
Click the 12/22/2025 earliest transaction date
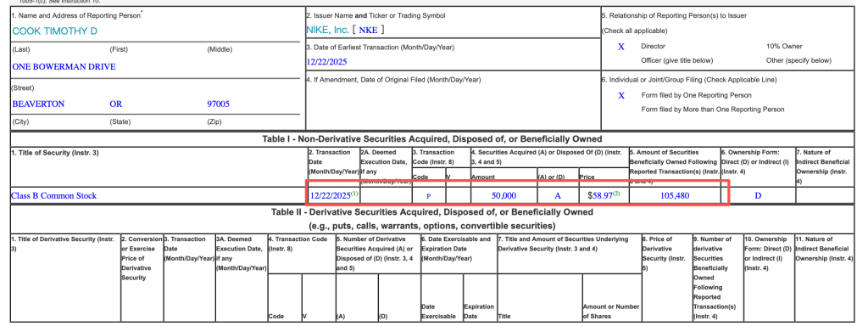coord(326,62)
